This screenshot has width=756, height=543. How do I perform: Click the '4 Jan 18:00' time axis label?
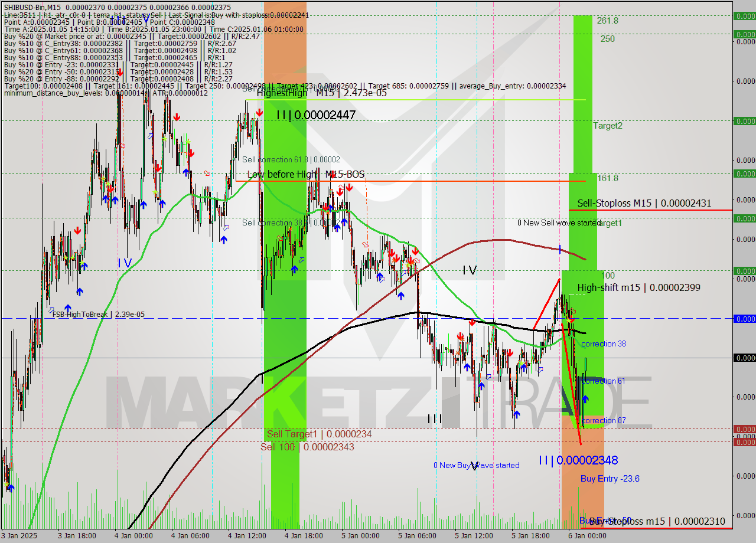[304, 536]
